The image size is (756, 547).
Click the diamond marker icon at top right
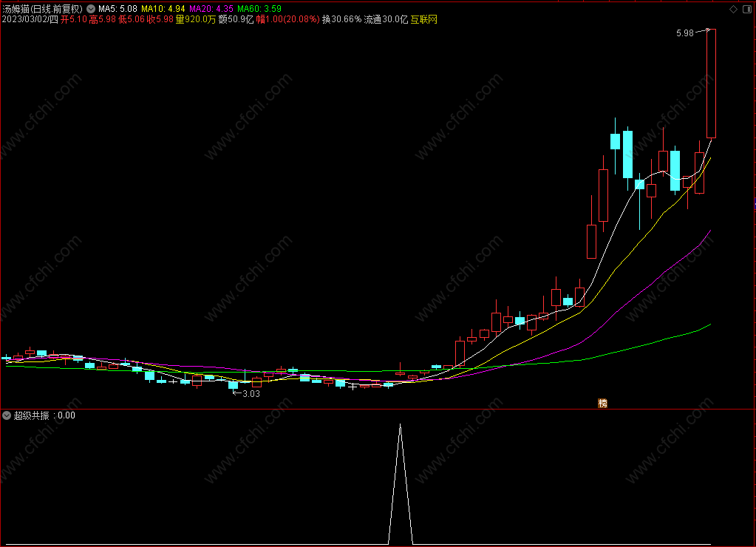[733, 9]
